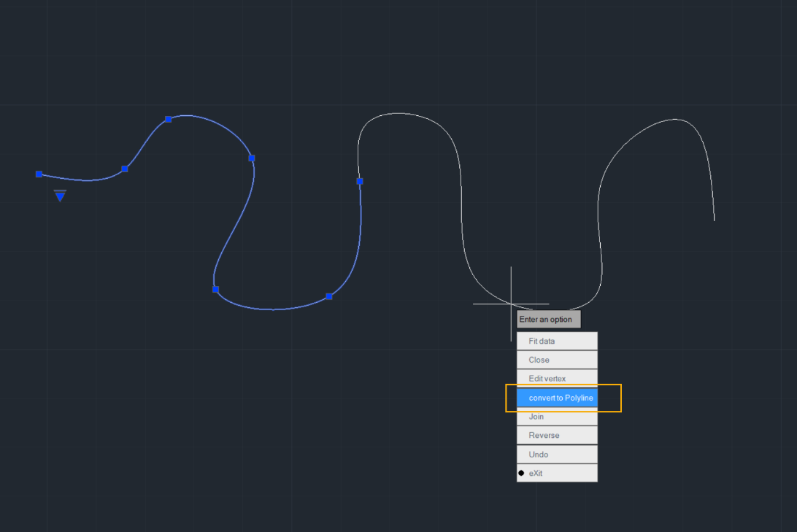Viewport: 797px width, 532px height.
Task: Click the grip at the first peak of the blue spline
Action: coord(169,120)
